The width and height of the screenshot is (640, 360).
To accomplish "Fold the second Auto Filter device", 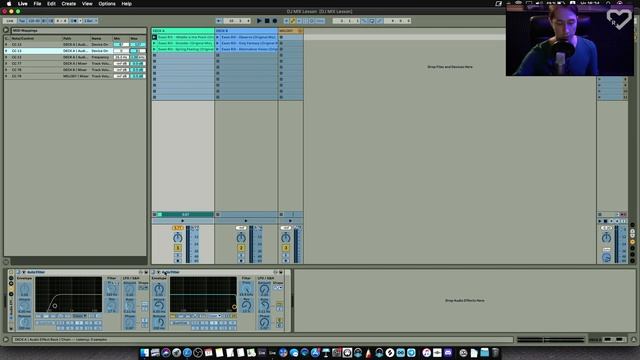I will pyautogui.click(x=158, y=272).
